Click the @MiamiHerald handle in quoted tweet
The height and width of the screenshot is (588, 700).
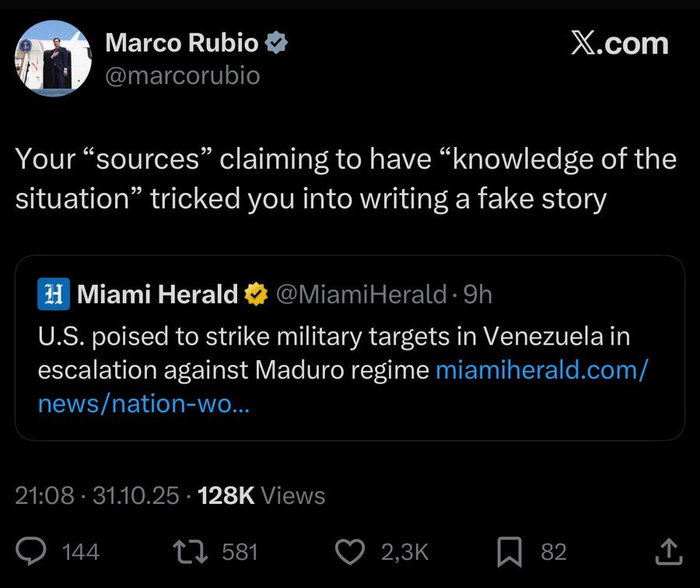click(361, 294)
